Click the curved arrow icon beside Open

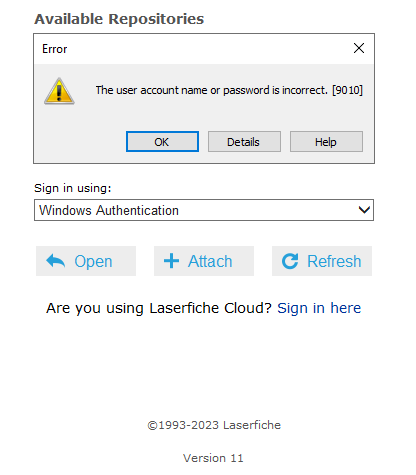click(56, 261)
